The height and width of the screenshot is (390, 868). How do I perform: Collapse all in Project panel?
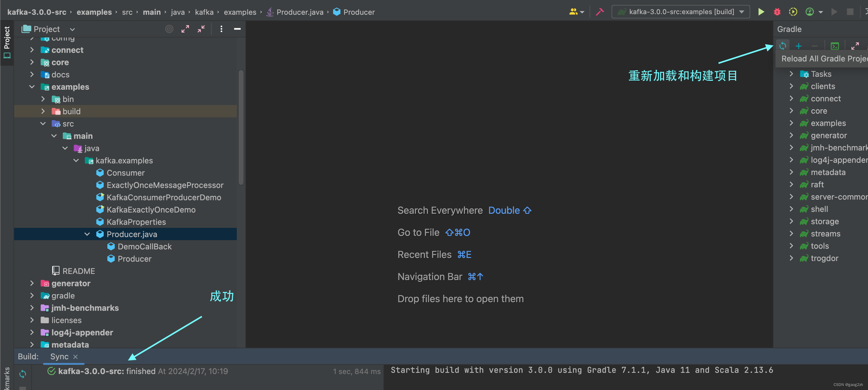pyautogui.click(x=201, y=29)
